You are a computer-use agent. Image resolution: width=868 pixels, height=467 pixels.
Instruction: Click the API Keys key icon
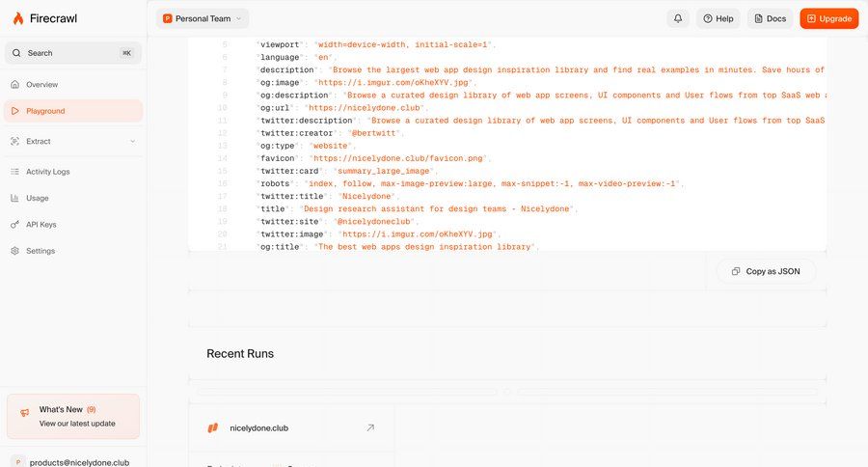[15, 225]
